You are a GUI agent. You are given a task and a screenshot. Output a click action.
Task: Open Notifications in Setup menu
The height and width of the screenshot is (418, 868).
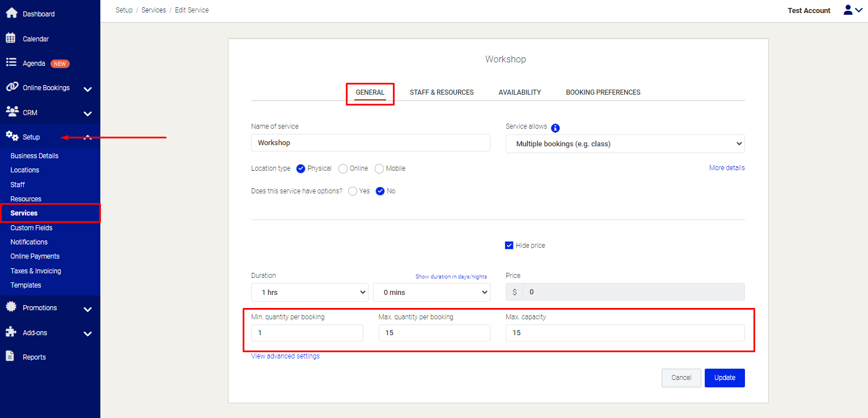(29, 242)
